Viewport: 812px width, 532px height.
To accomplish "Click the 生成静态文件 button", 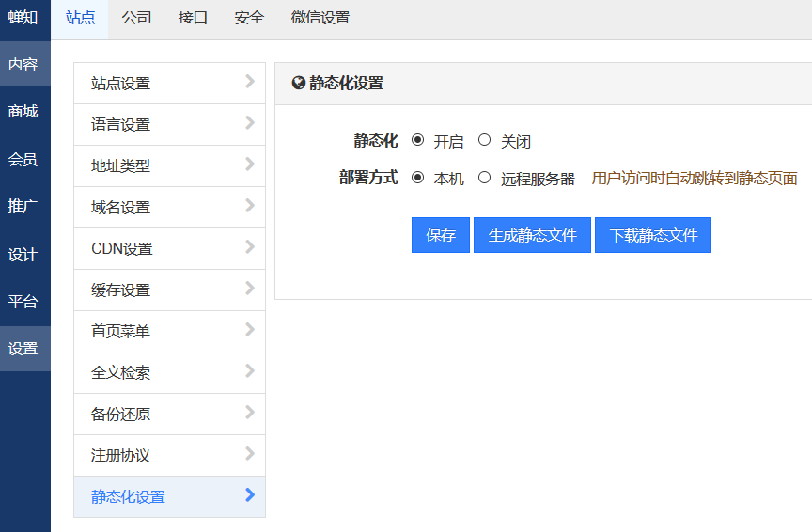I will [x=532, y=235].
